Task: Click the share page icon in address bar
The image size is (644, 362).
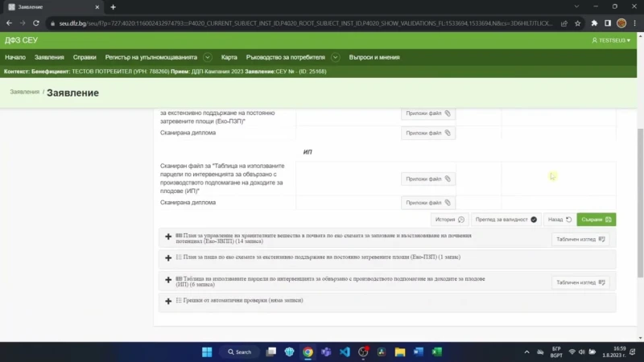Action: pyautogui.click(x=564, y=23)
